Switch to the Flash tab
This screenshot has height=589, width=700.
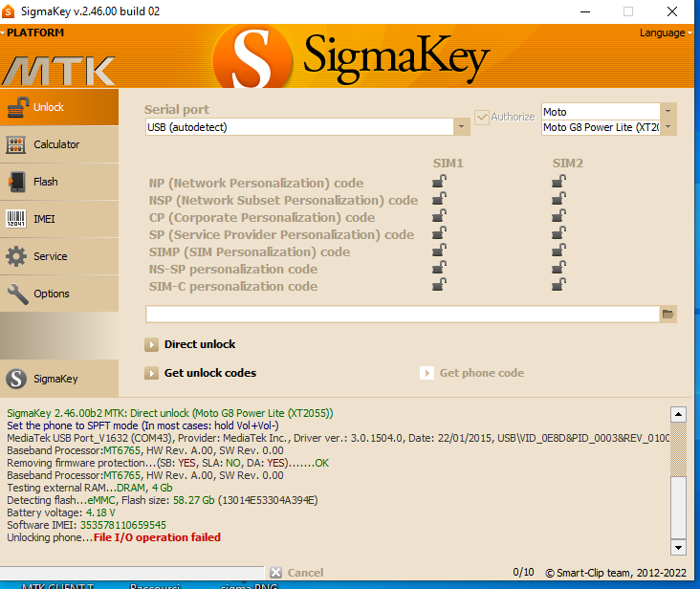coord(59,182)
